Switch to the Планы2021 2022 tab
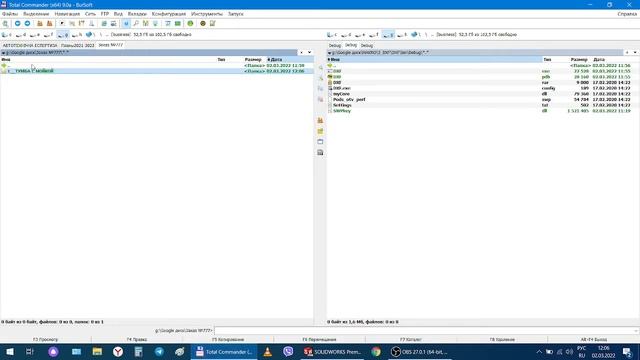 78,45
